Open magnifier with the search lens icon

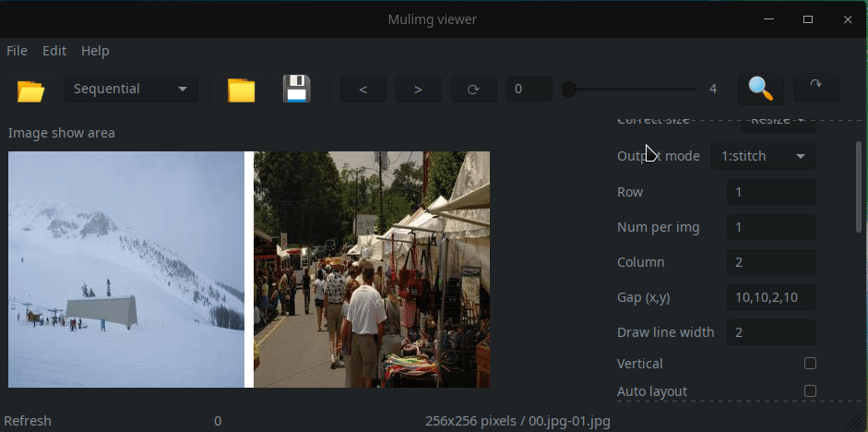[x=761, y=89]
